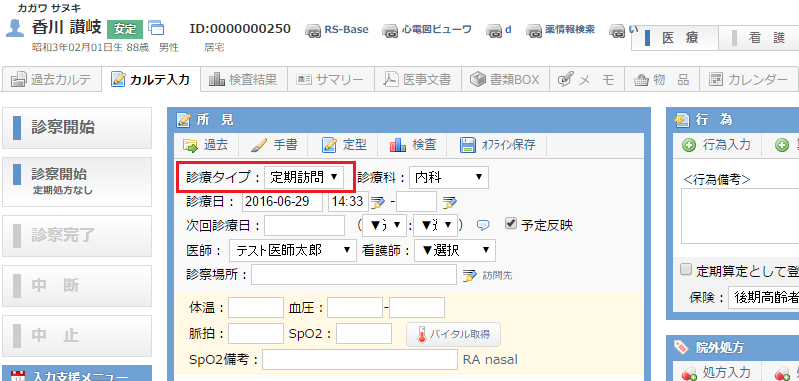Click the 診察完了 button
Screen dimensions: 799x381
pyautogui.click(x=77, y=235)
